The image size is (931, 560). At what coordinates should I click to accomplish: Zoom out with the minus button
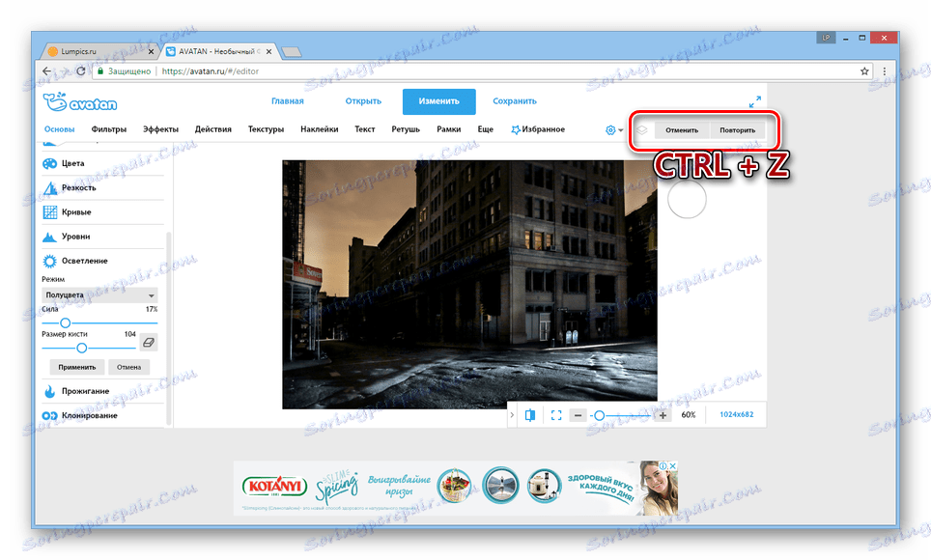(578, 415)
